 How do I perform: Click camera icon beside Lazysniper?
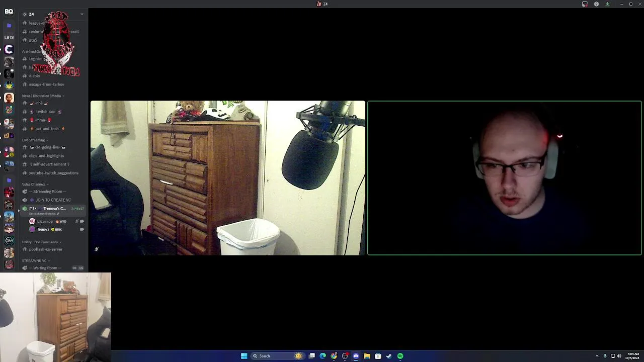click(82, 221)
